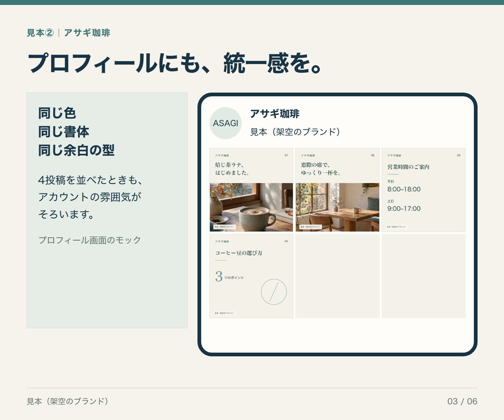Click heading プロフィールにも、統一感を。
The height and width of the screenshot is (420, 504).
tap(174, 64)
